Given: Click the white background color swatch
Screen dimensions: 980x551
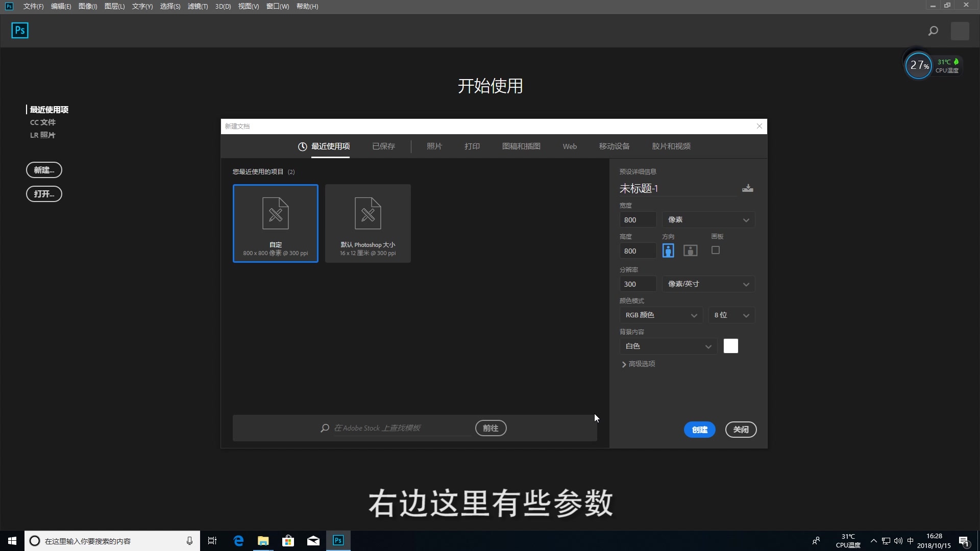Looking at the screenshot, I should coord(730,345).
